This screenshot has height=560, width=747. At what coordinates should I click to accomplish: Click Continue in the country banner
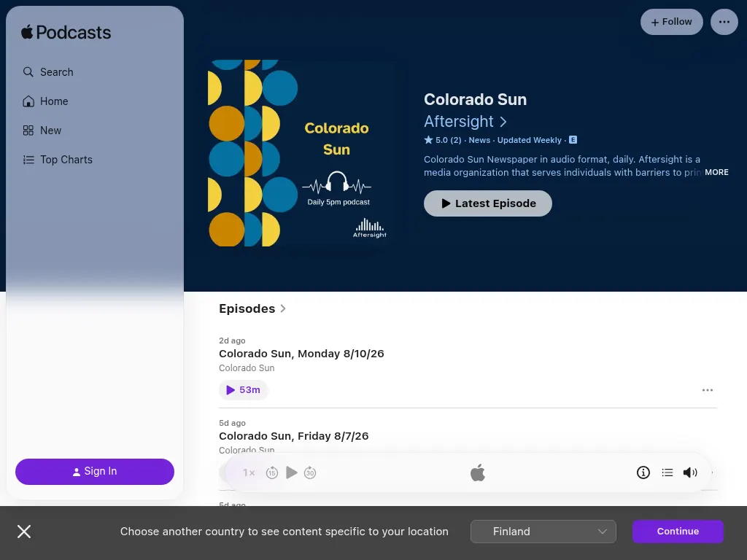(678, 532)
